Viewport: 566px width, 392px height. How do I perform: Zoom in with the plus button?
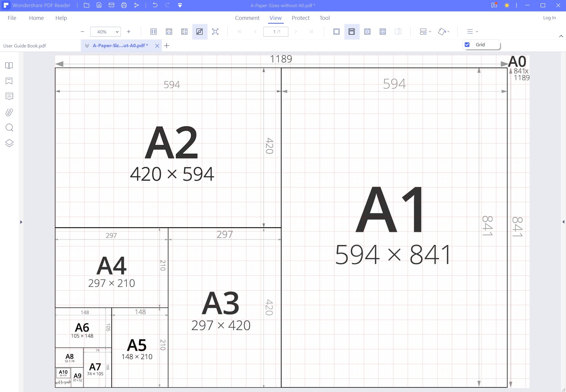[129, 32]
